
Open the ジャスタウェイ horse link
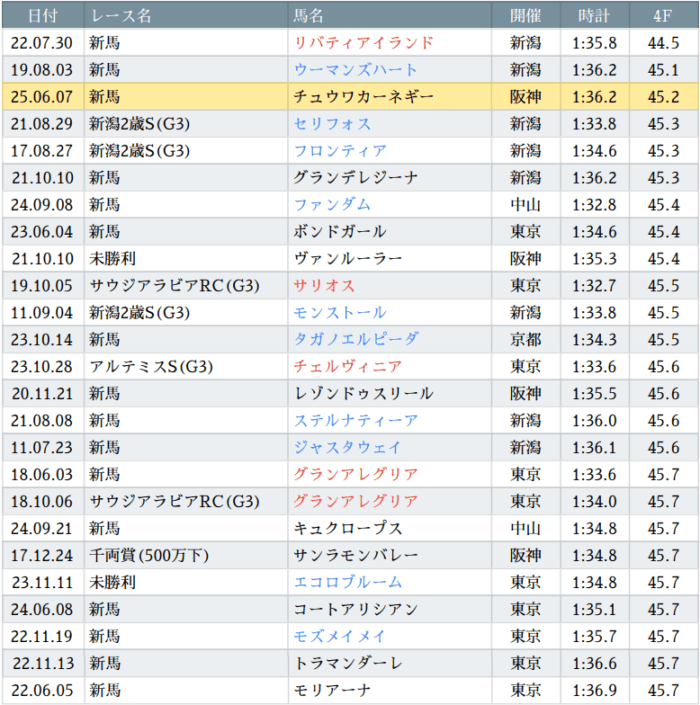[348, 447]
